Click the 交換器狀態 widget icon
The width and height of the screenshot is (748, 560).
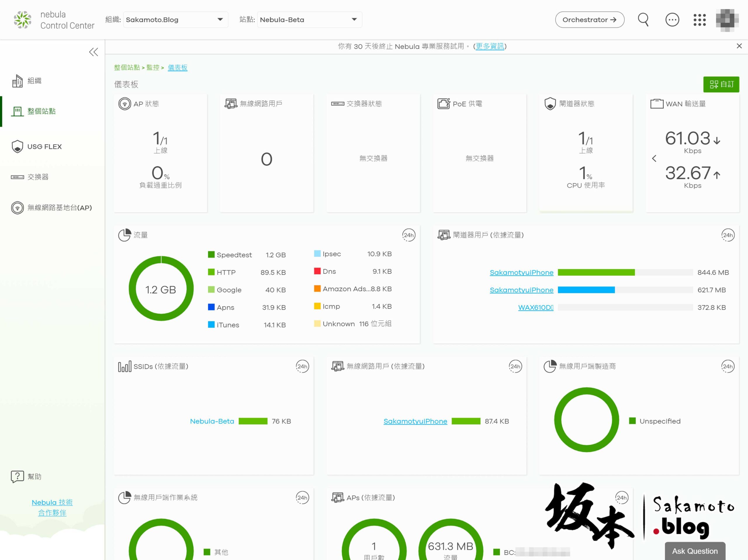[x=337, y=103]
